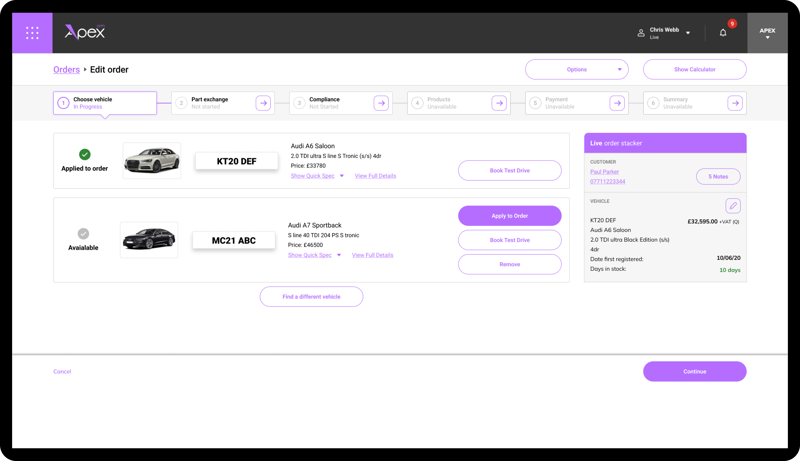Click Price: £33780 text
The width and height of the screenshot is (800, 461).
coord(308,166)
